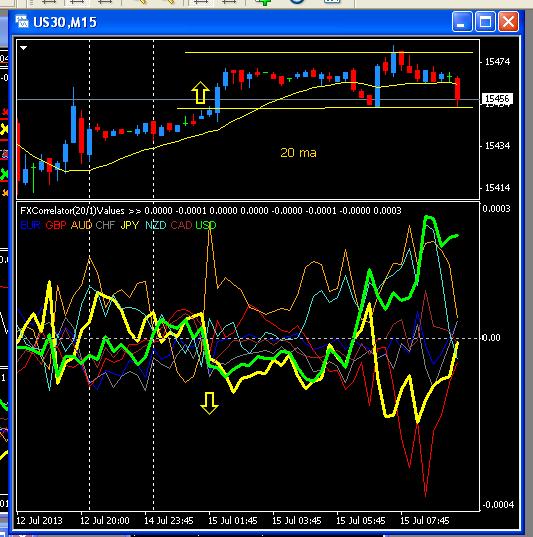Click the NZD legend label
533x537 pixels.
click(x=156, y=225)
